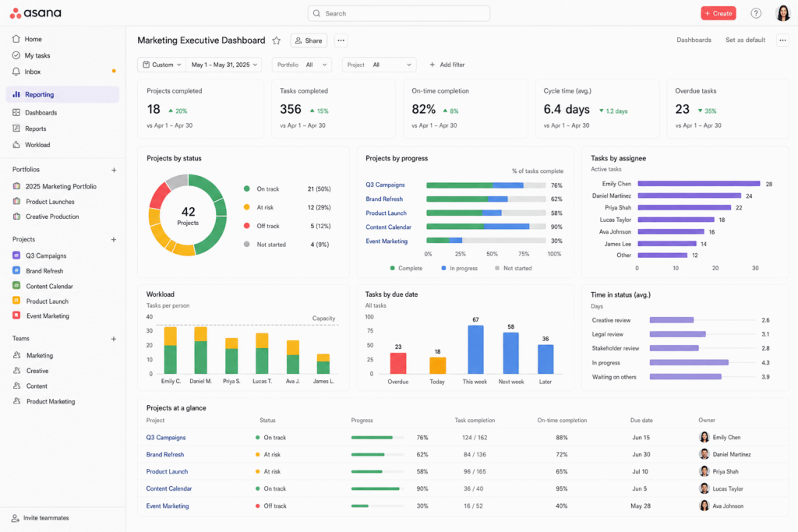Open the Portfolio All filter dropdown
The height and width of the screenshot is (532, 798).
[302, 65]
